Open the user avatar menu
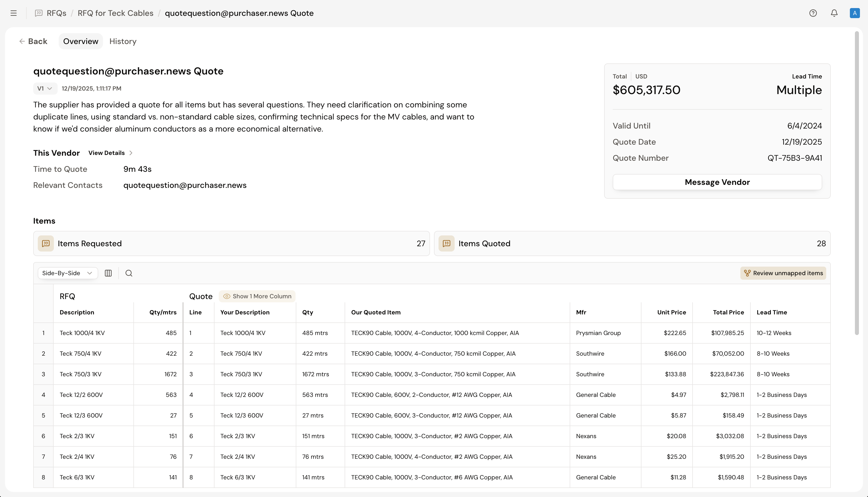 855,13
